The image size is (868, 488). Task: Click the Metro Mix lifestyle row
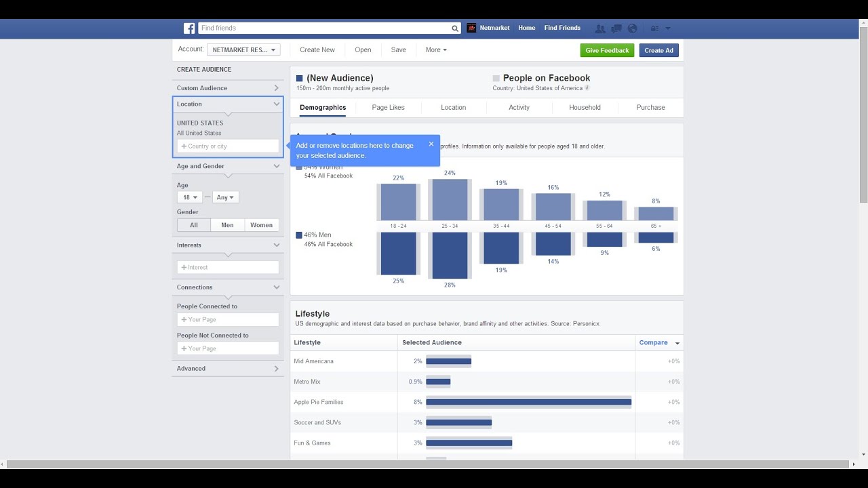[487, 382]
